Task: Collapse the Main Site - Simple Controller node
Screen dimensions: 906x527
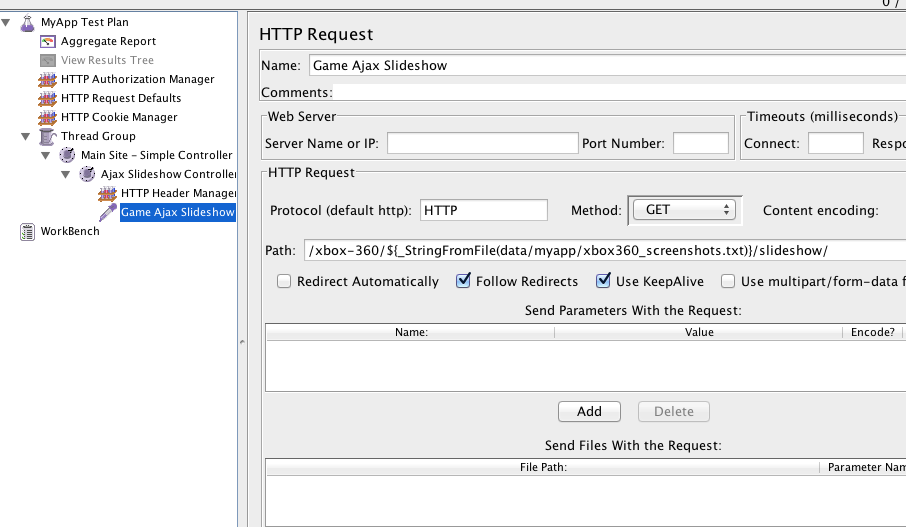Action: [x=46, y=155]
